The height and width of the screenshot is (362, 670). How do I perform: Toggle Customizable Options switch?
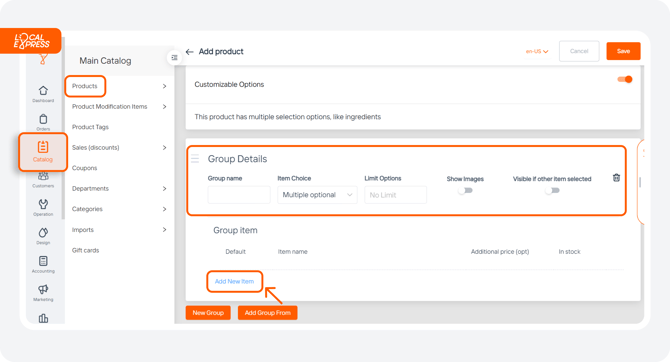point(625,79)
